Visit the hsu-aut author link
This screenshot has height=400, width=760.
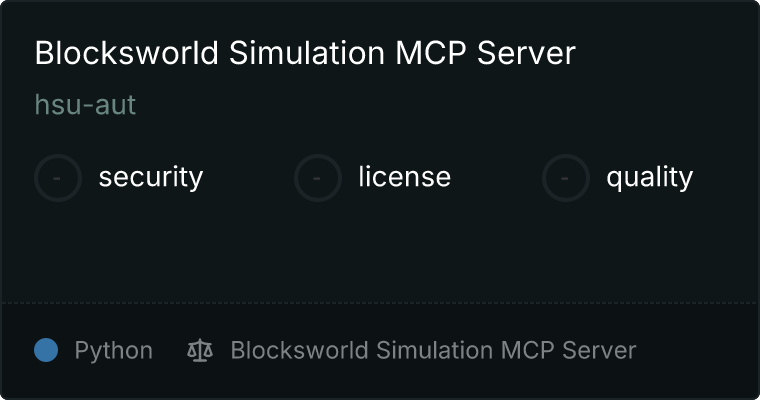click(85, 105)
